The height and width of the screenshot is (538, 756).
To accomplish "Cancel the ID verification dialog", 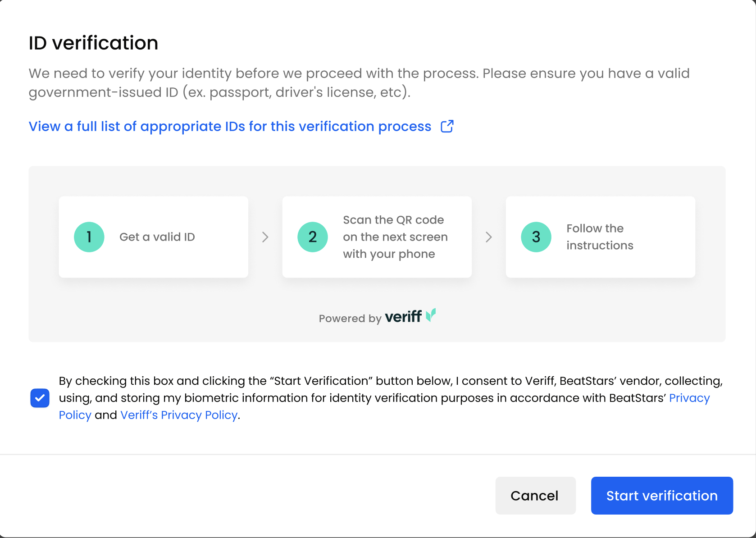I will point(536,496).
